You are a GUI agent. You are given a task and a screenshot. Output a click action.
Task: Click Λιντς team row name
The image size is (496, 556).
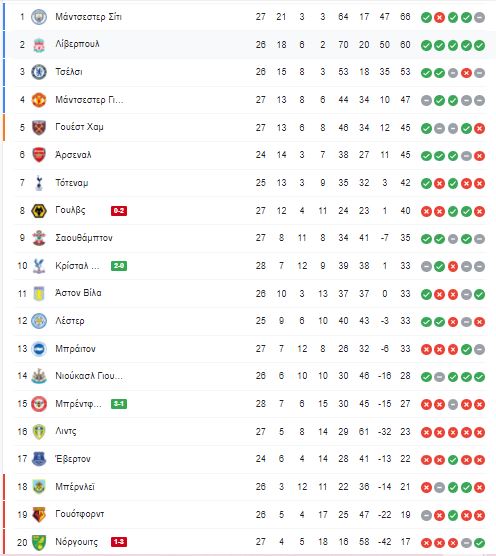click(66, 431)
